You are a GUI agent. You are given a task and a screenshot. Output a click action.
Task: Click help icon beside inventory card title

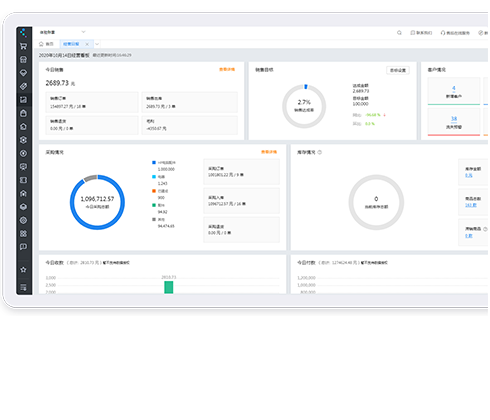pyautogui.click(x=320, y=152)
